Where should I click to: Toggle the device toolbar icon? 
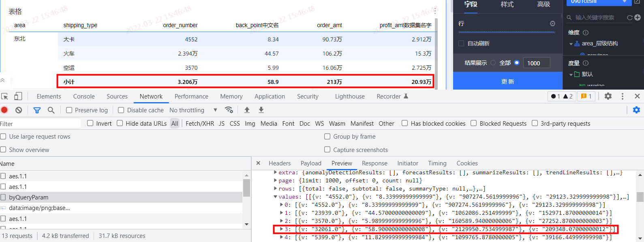click(x=18, y=96)
